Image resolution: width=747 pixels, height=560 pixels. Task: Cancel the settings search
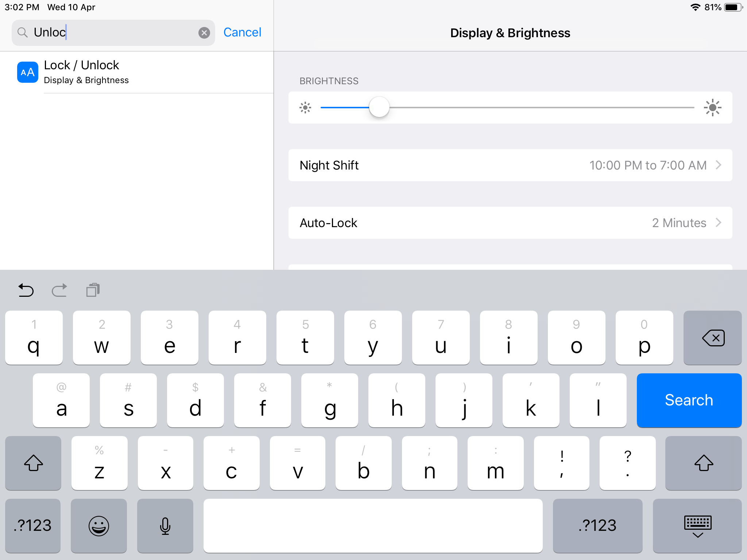242,32
